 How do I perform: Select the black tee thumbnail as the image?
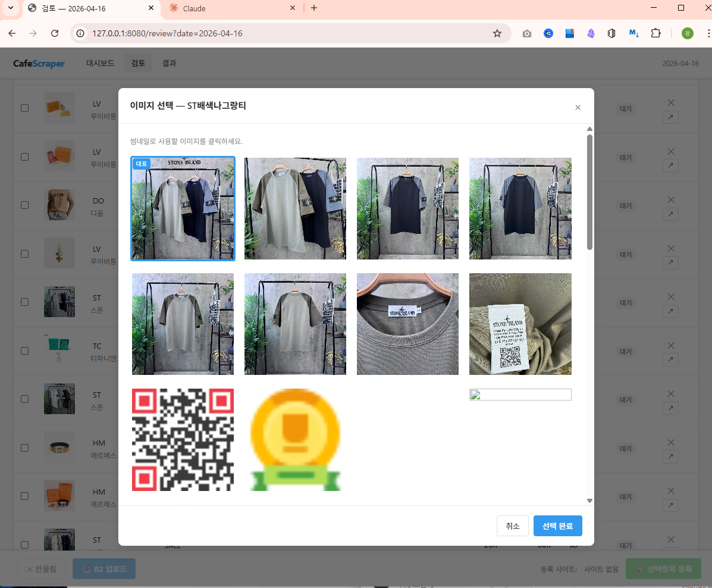pos(407,208)
